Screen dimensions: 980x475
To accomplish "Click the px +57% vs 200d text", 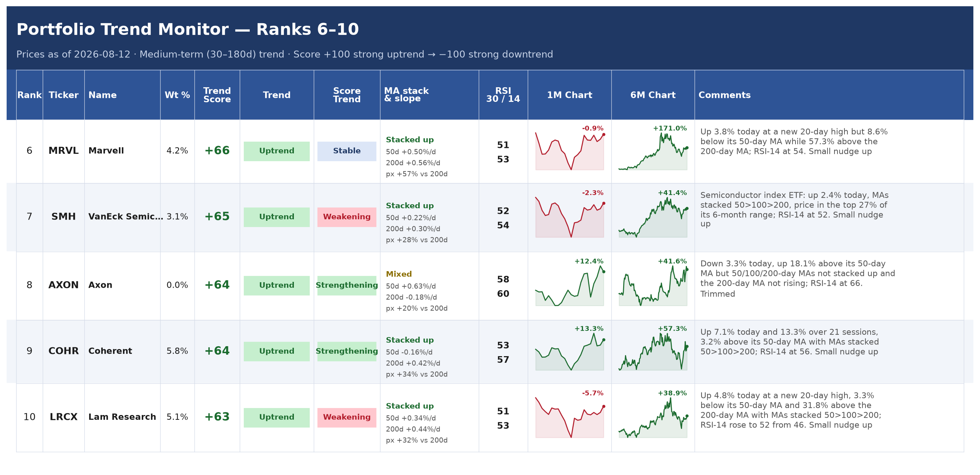I will (x=417, y=174).
